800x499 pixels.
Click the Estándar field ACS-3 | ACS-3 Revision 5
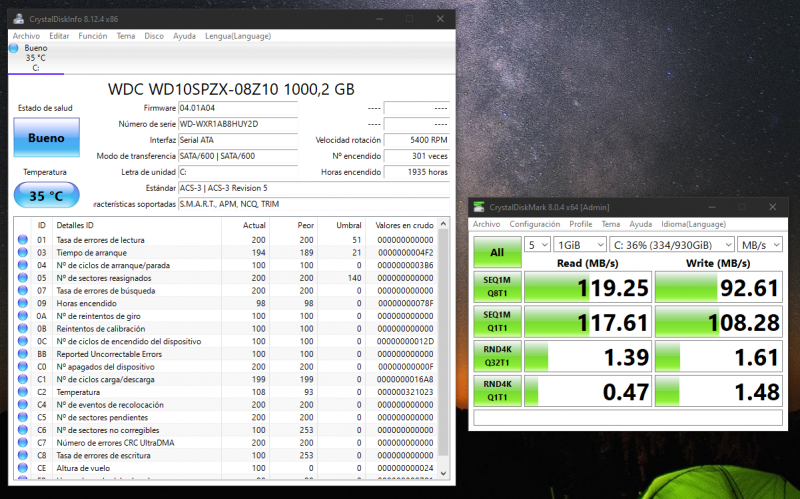[x=314, y=188]
